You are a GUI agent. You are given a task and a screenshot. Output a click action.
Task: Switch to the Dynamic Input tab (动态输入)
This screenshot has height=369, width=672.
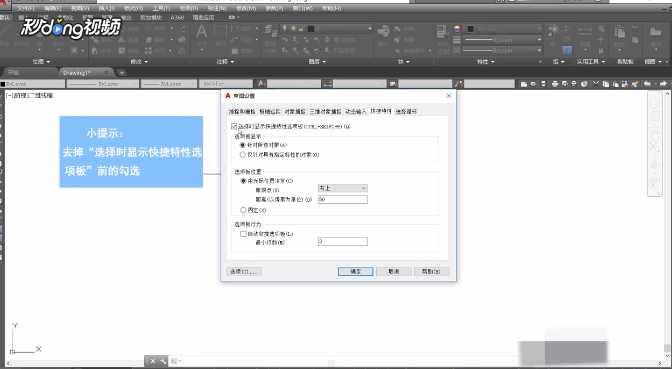click(356, 111)
